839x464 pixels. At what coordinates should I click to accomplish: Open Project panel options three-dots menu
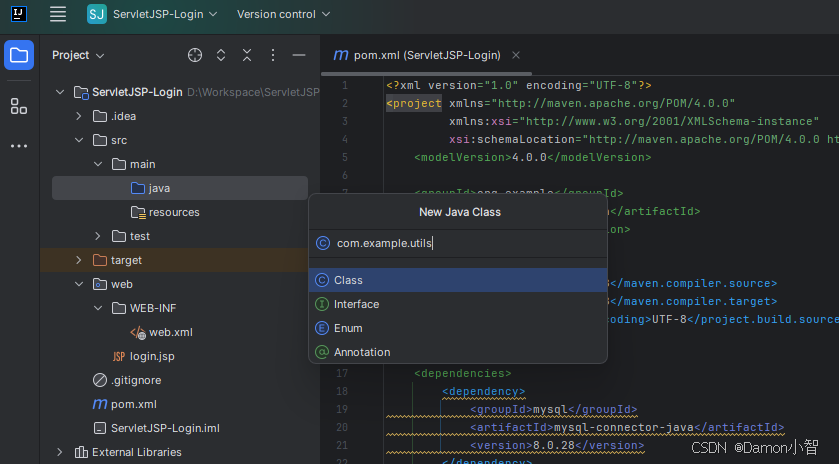(273, 55)
